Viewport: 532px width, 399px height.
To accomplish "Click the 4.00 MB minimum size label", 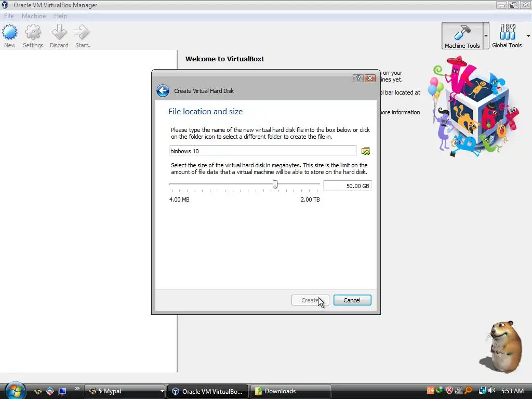I will pyautogui.click(x=179, y=199).
